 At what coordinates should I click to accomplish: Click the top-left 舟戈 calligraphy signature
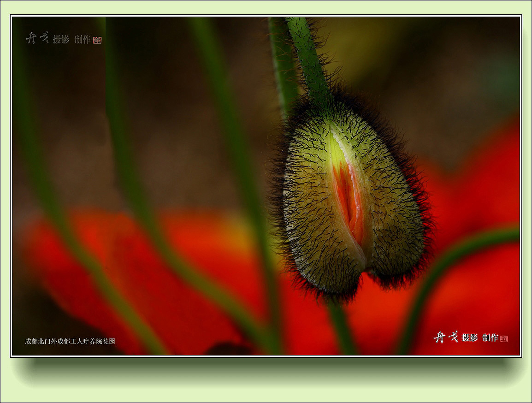(37, 38)
